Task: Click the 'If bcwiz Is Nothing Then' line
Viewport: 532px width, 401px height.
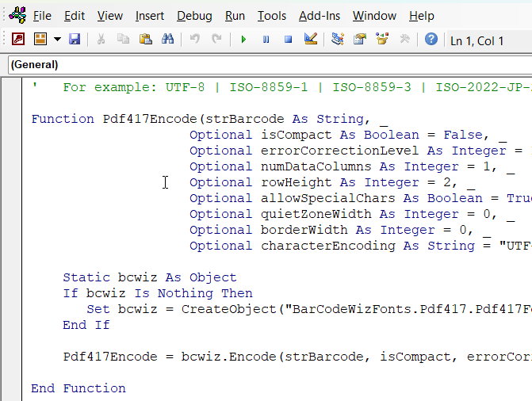Action: (158, 293)
